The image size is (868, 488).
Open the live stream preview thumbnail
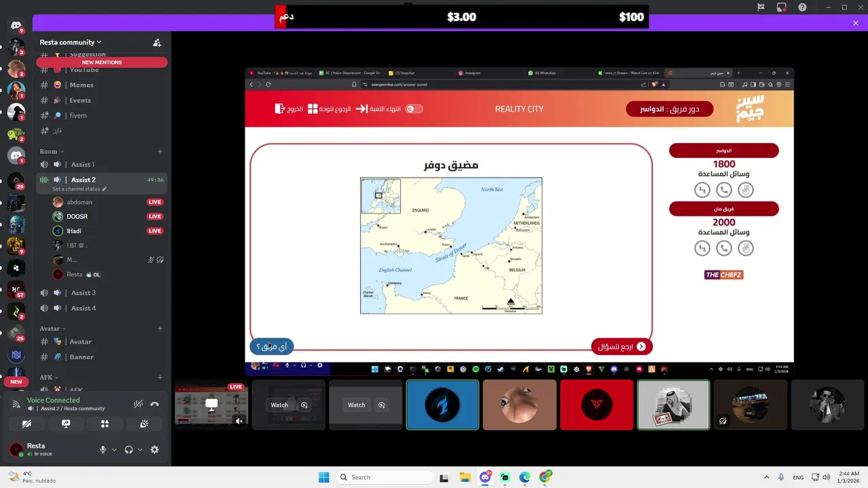pyautogui.click(x=212, y=405)
